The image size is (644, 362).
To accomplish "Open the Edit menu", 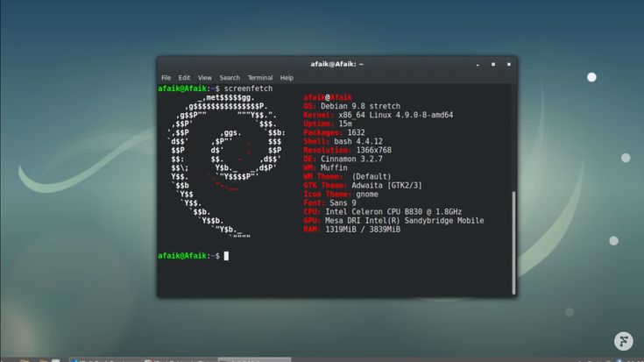I will click(184, 78).
